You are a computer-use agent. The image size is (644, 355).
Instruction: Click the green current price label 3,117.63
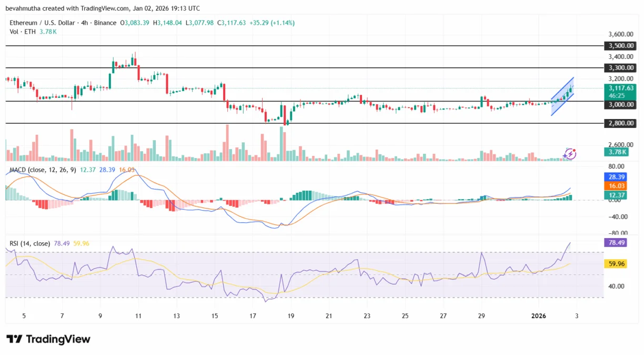pyautogui.click(x=621, y=88)
